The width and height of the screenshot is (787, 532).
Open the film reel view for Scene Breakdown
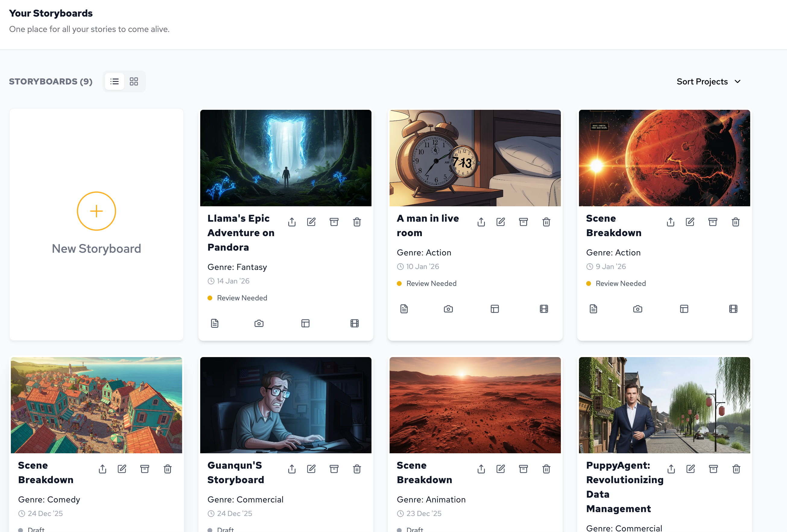734,309
